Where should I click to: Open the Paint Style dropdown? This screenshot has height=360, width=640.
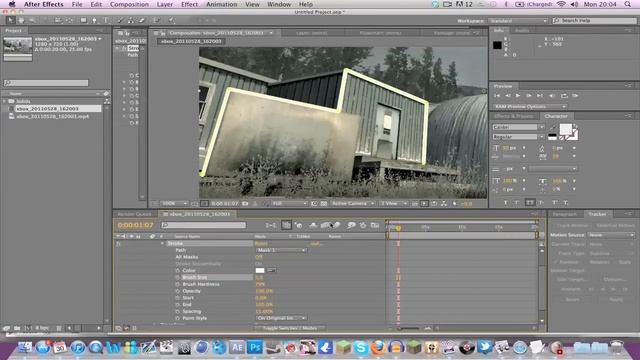click(x=281, y=318)
